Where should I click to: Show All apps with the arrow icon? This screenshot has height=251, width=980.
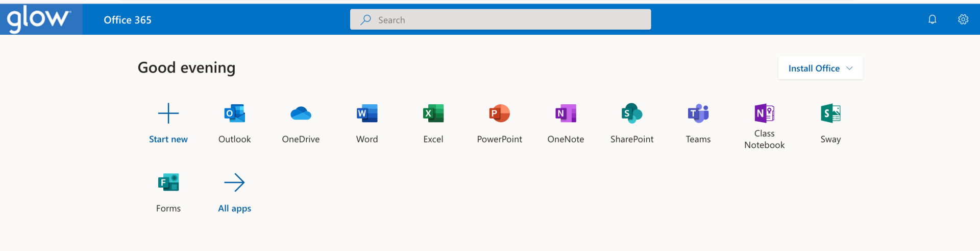(x=235, y=182)
